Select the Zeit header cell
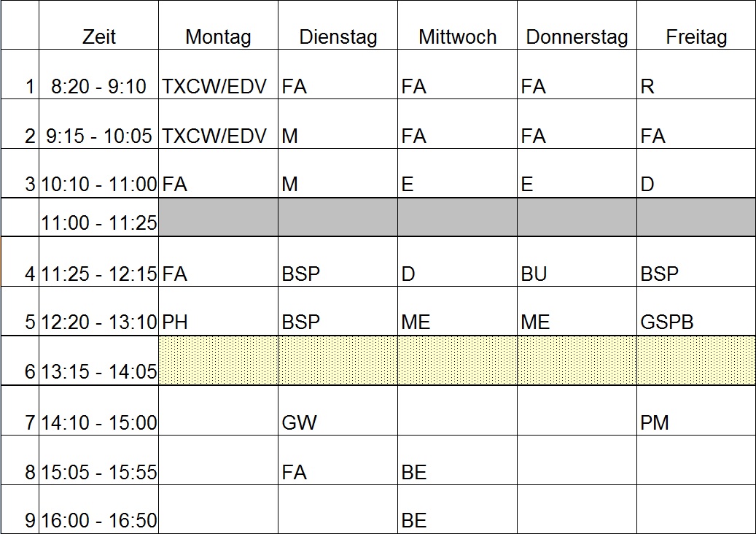 coord(99,25)
